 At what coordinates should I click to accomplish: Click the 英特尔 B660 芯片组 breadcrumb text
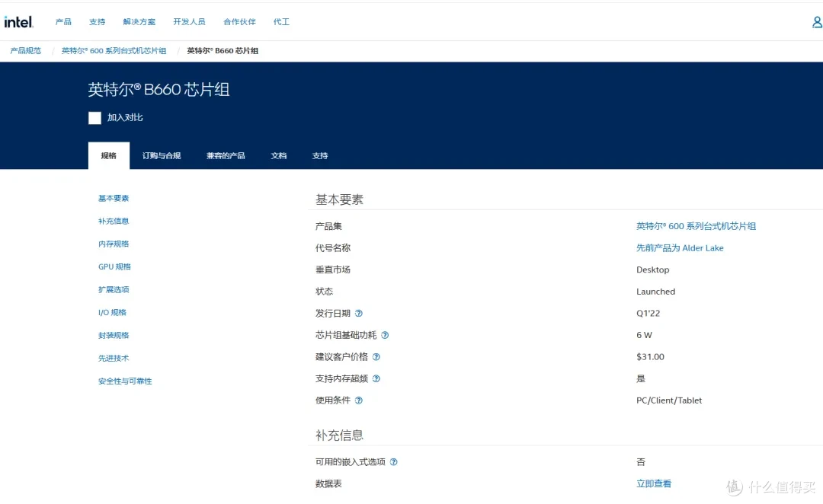[223, 51]
